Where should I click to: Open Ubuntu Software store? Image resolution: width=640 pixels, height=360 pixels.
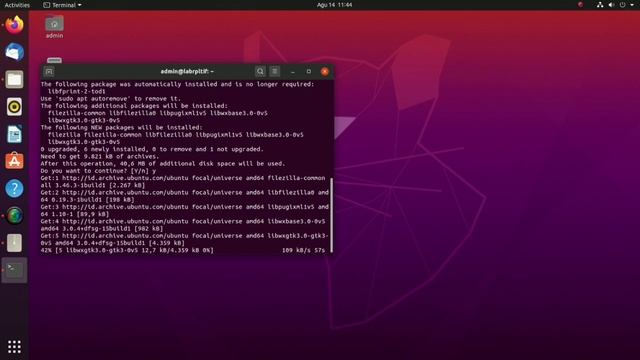tap(14, 161)
